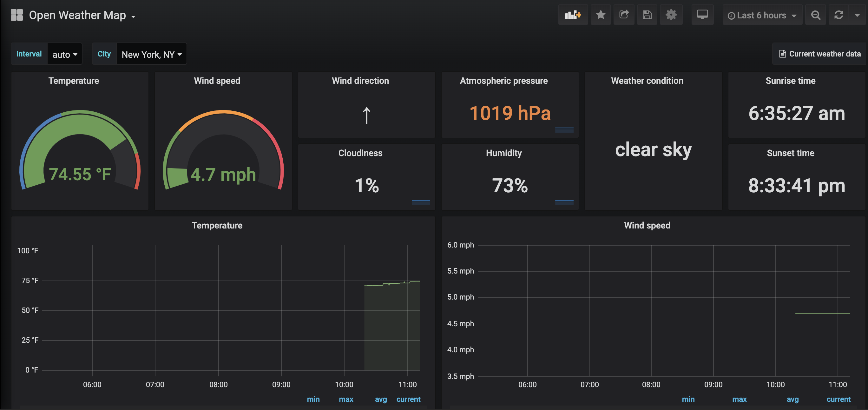
Task: Cycle view mode with monitor icon
Action: (x=702, y=15)
